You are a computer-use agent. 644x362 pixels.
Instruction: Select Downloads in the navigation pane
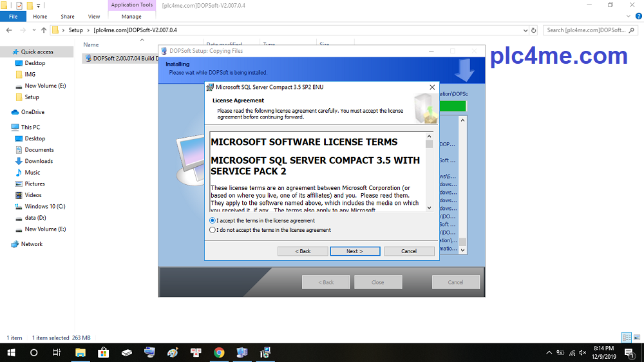click(x=39, y=161)
